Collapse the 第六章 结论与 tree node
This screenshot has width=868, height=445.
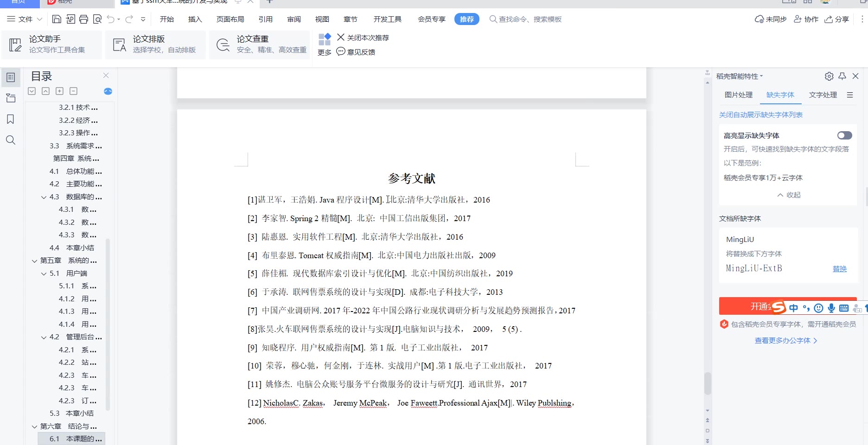click(34, 426)
